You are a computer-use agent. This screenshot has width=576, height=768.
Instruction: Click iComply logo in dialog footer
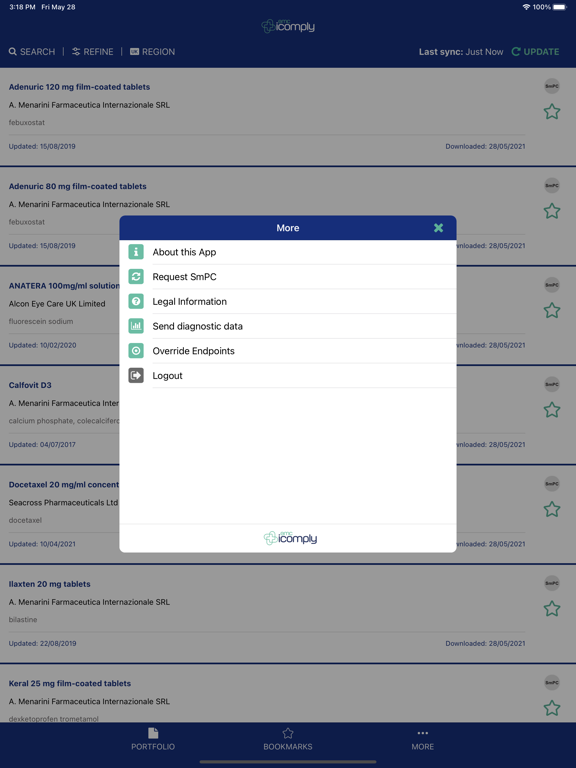click(290, 538)
